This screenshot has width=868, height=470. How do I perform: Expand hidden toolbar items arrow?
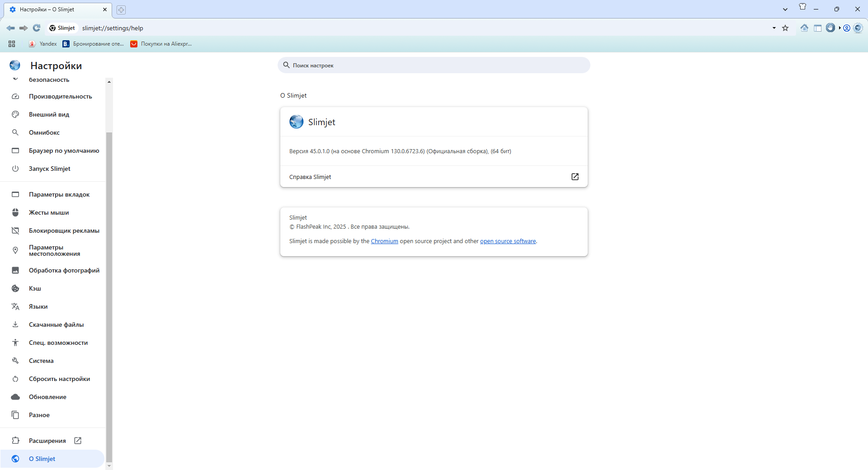[x=840, y=28]
